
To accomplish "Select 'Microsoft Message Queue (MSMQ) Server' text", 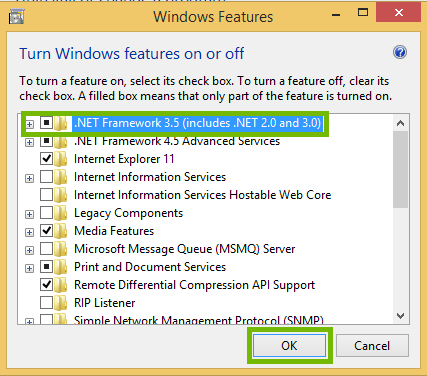I will [x=185, y=249].
